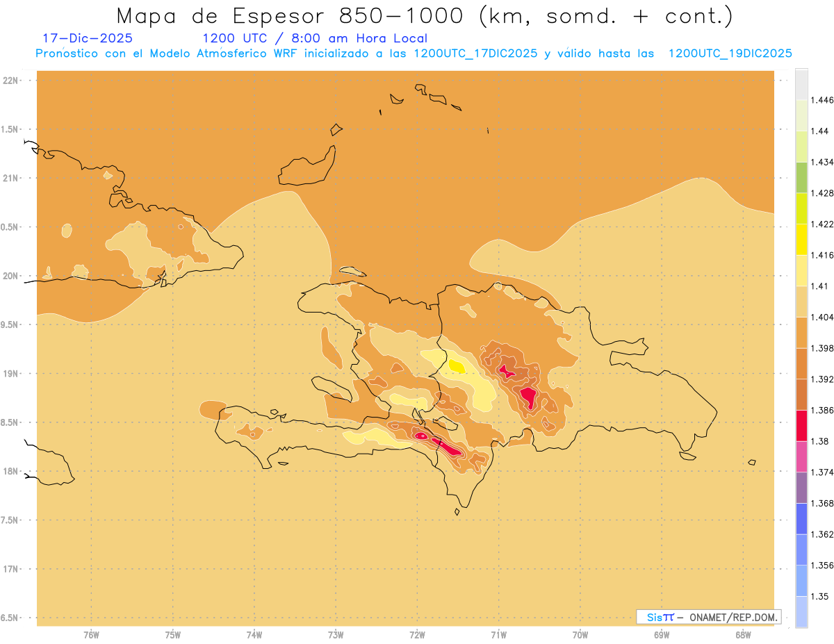The width and height of the screenshot is (834, 644).
Task: Click the latitude label '18N'
Action: point(10,471)
